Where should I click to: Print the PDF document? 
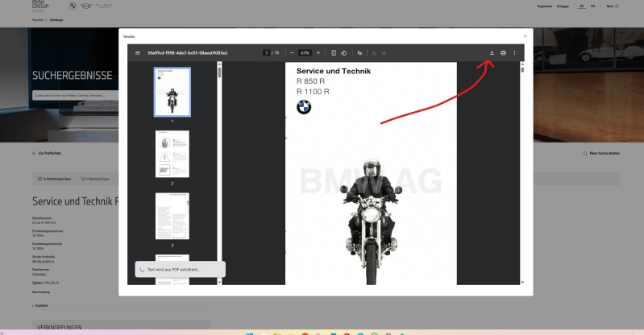[x=503, y=53]
